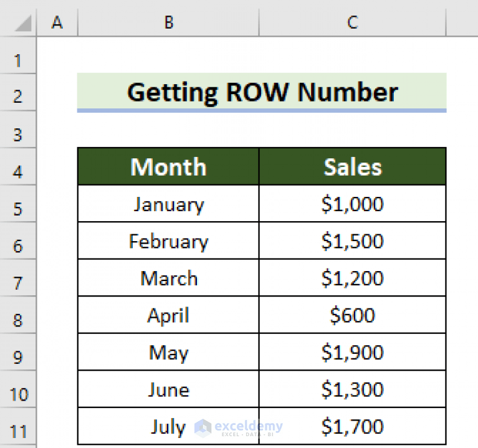
Task: Select row 3 header
Action: click(x=18, y=130)
